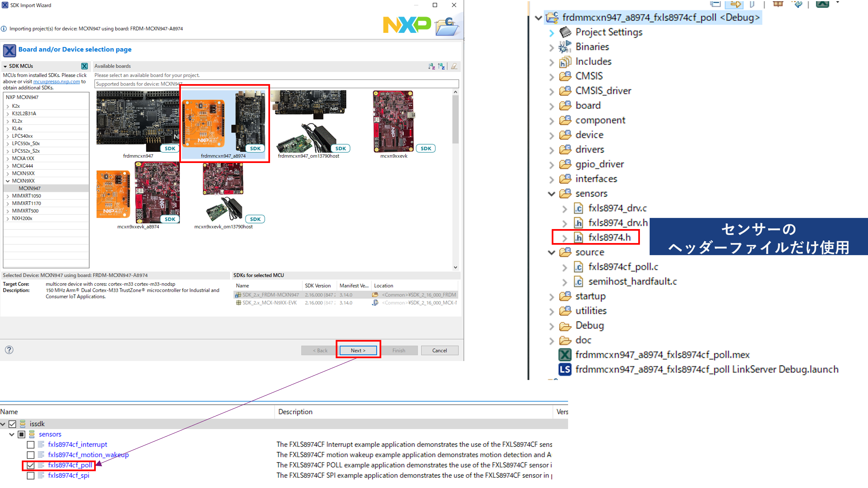Collapse the MCXN9XX tree node
The image size is (868, 488).
point(8,181)
